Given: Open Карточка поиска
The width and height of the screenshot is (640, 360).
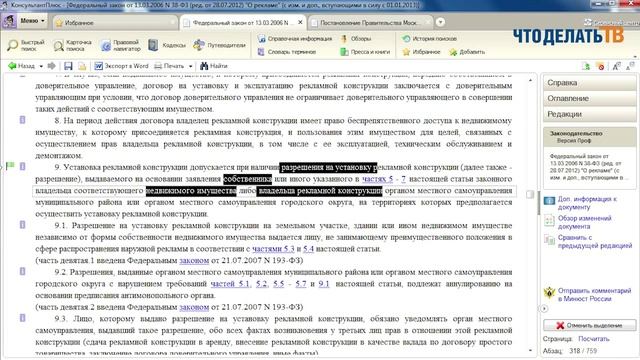Looking at the screenshot, I should point(73,45).
